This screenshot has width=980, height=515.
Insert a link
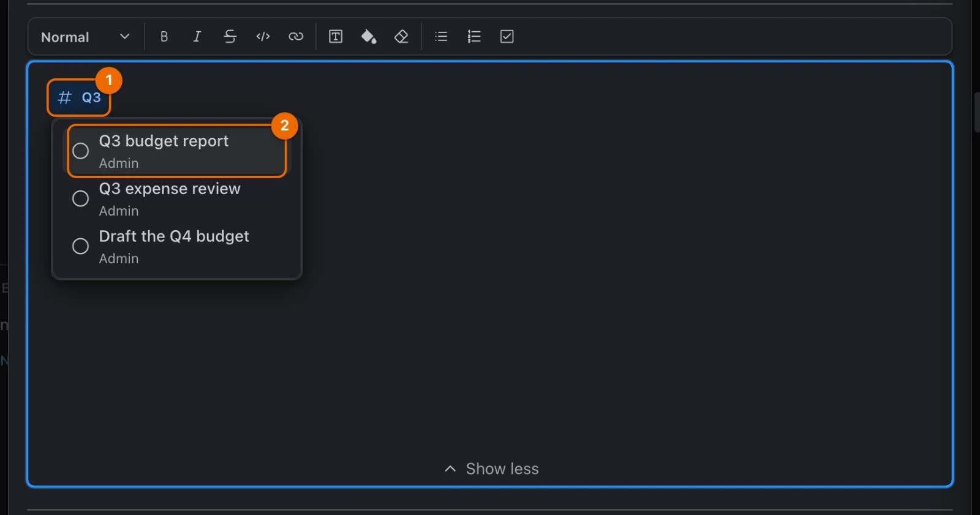point(296,37)
